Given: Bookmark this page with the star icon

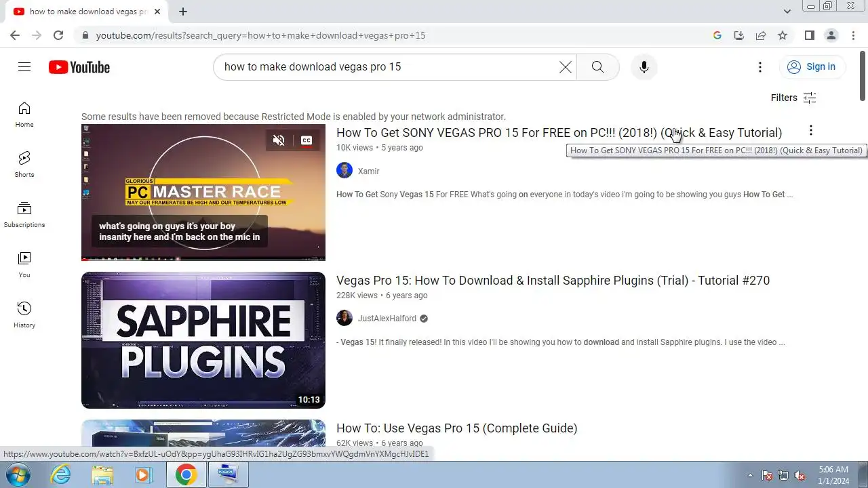Looking at the screenshot, I should point(783,35).
